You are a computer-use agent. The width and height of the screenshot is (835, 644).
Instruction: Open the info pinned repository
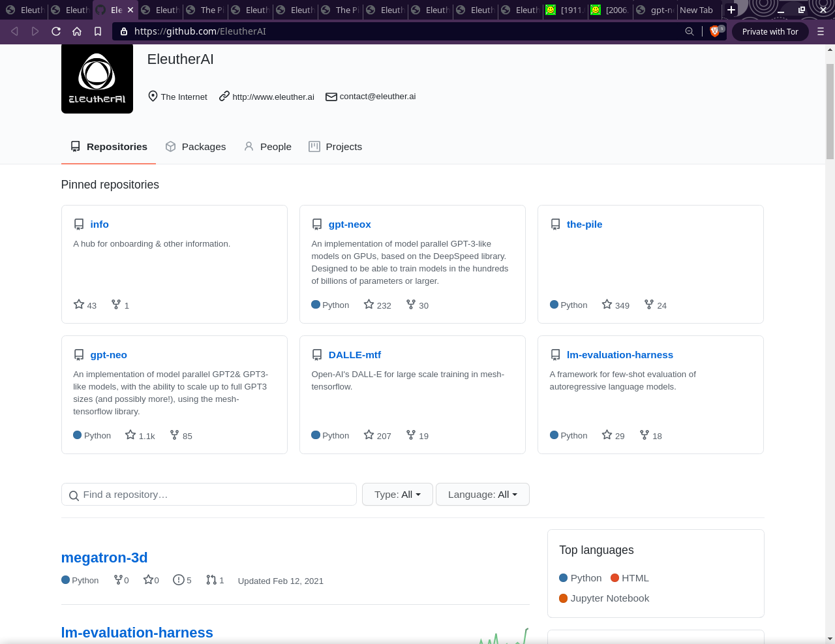(99, 224)
